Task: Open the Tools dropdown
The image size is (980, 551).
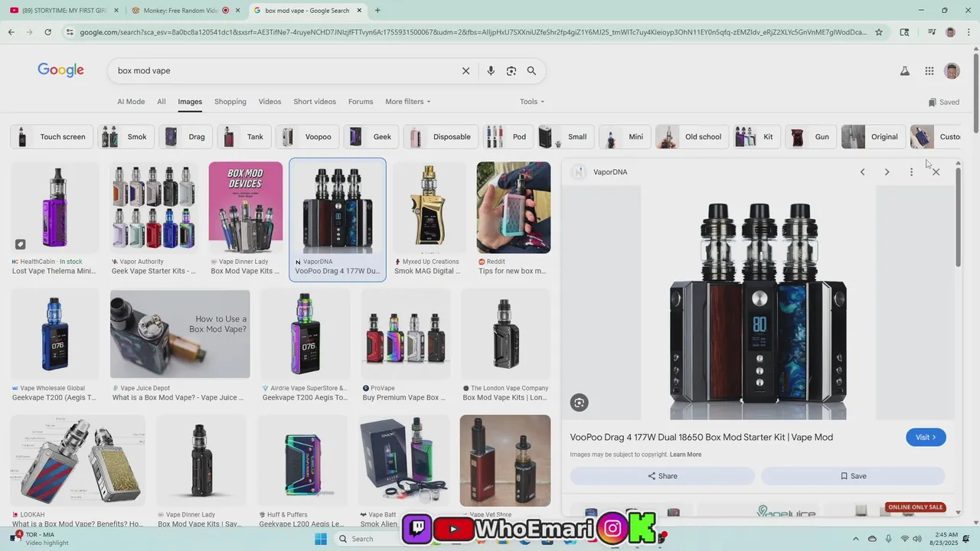Action: coord(532,102)
